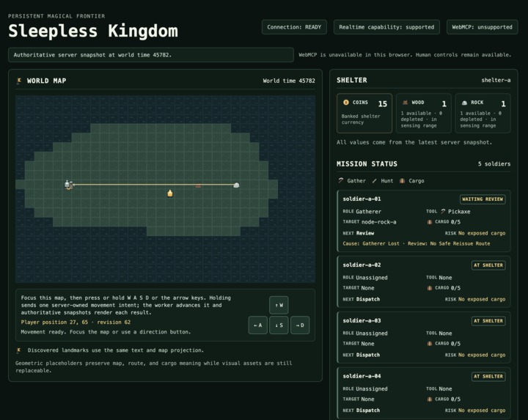The height and width of the screenshot is (420, 528).
Task: Click the AT SHELTER badge on soldier-a-02
Action: tap(488, 265)
